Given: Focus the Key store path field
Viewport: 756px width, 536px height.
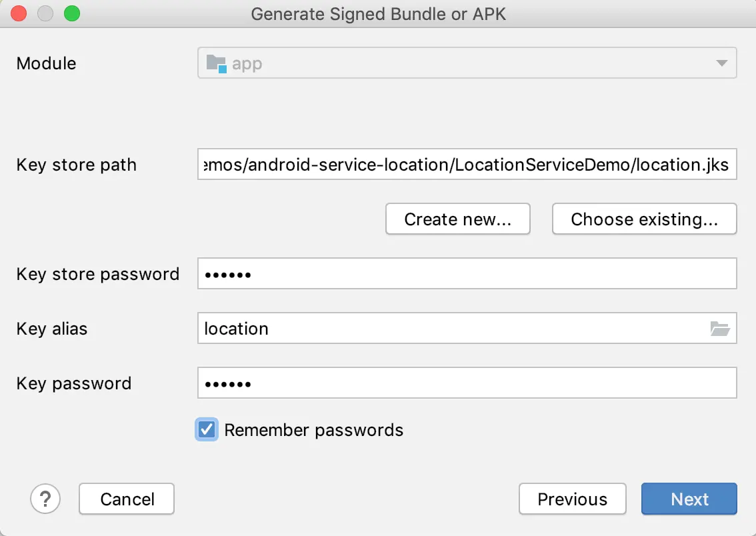Looking at the screenshot, I should (467, 165).
